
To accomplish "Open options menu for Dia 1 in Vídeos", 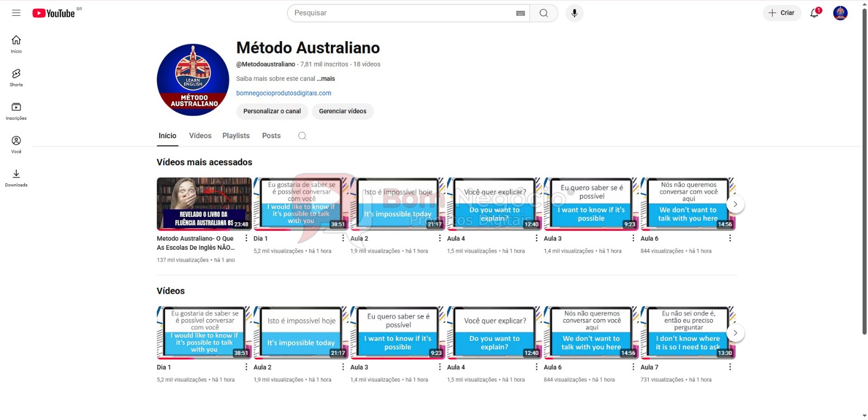I will [246, 367].
